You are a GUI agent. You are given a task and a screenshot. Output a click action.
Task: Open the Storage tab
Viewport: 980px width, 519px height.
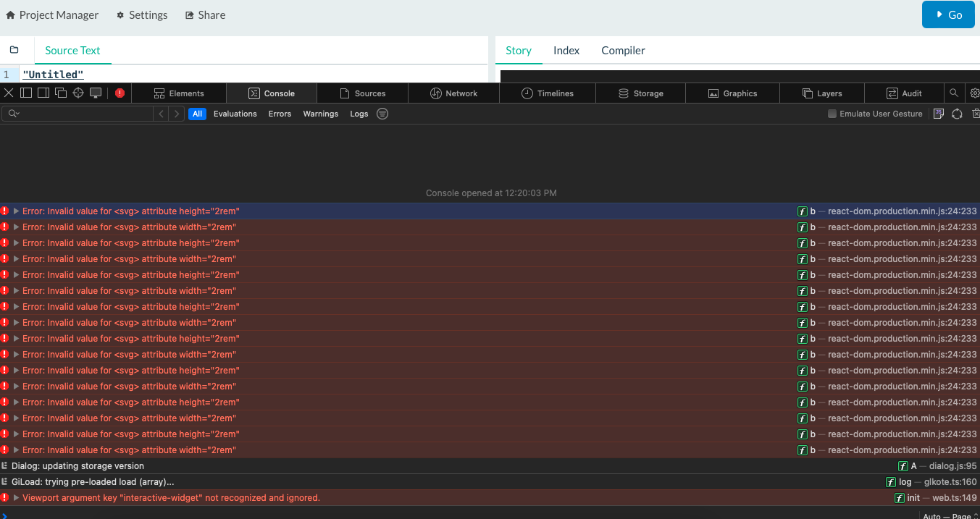640,93
